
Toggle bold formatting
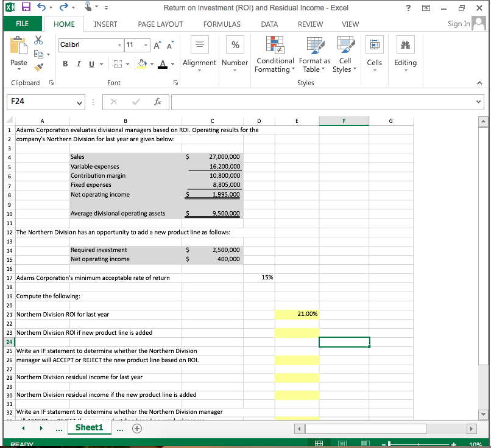65,63
